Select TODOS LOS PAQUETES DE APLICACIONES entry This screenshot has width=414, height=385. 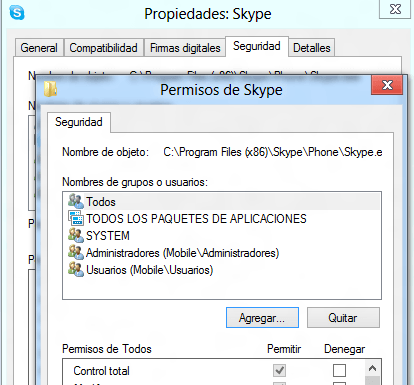coord(222,219)
